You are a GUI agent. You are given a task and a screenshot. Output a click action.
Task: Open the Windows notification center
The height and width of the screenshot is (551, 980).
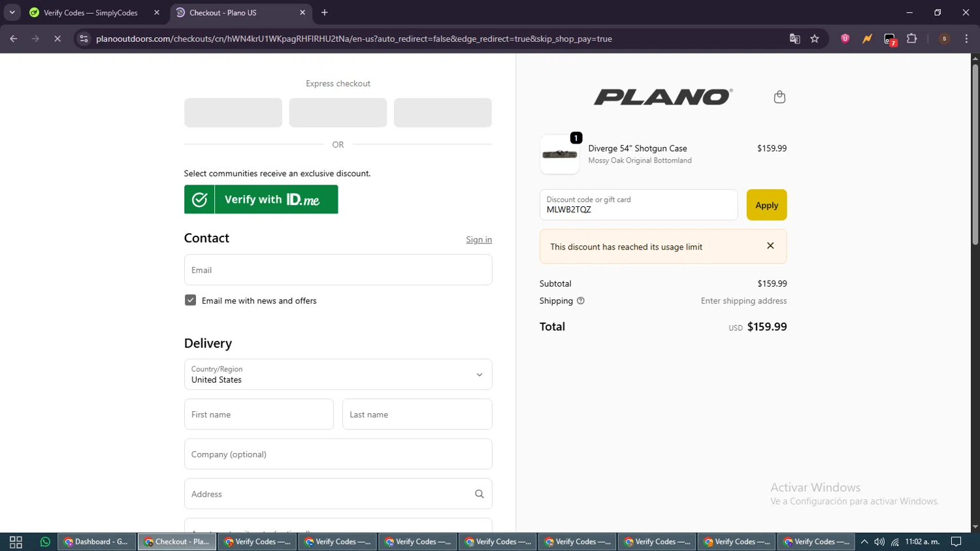pyautogui.click(x=956, y=542)
